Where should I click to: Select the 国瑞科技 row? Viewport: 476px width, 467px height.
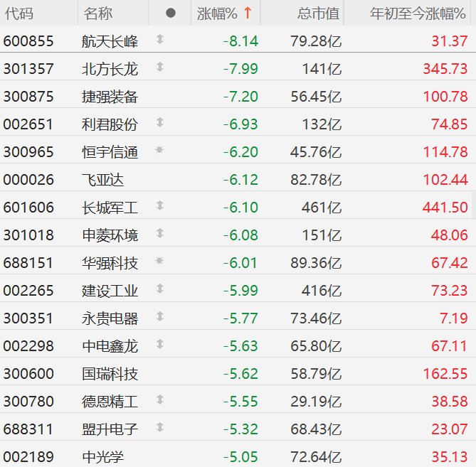click(110, 374)
